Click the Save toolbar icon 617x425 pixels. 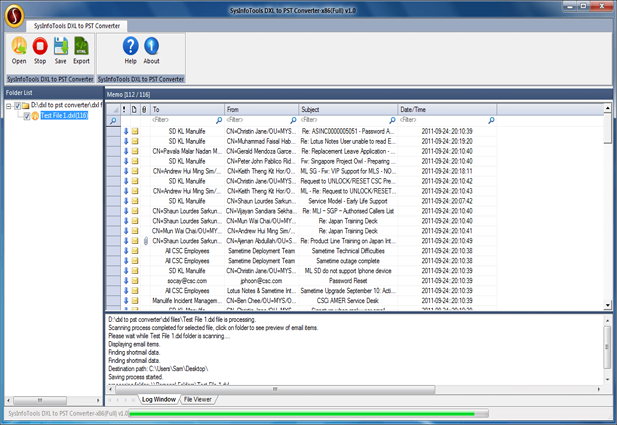coord(61,50)
